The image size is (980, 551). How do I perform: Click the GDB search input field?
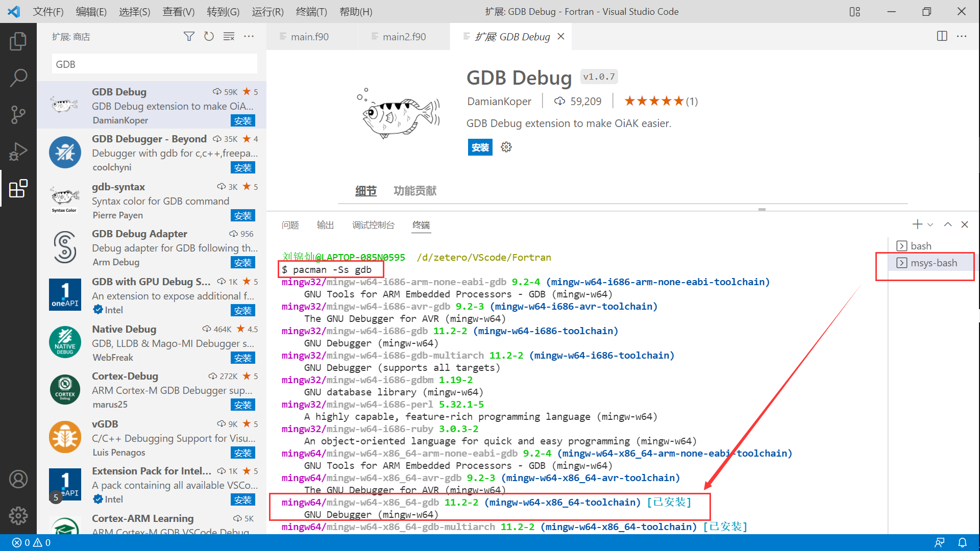[x=154, y=64]
